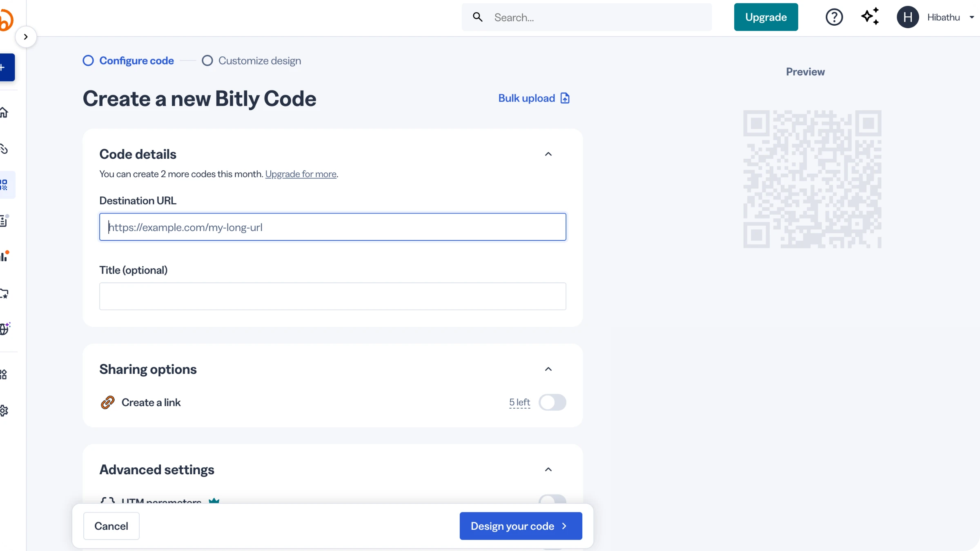Focus the Search field in header
The image size is (980, 551).
(x=587, y=17)
